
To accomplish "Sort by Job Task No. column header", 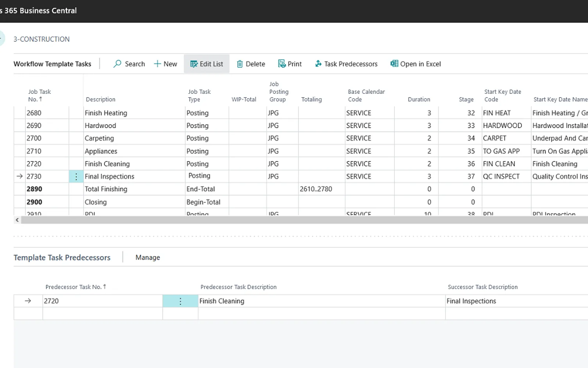I will point(39,96).
